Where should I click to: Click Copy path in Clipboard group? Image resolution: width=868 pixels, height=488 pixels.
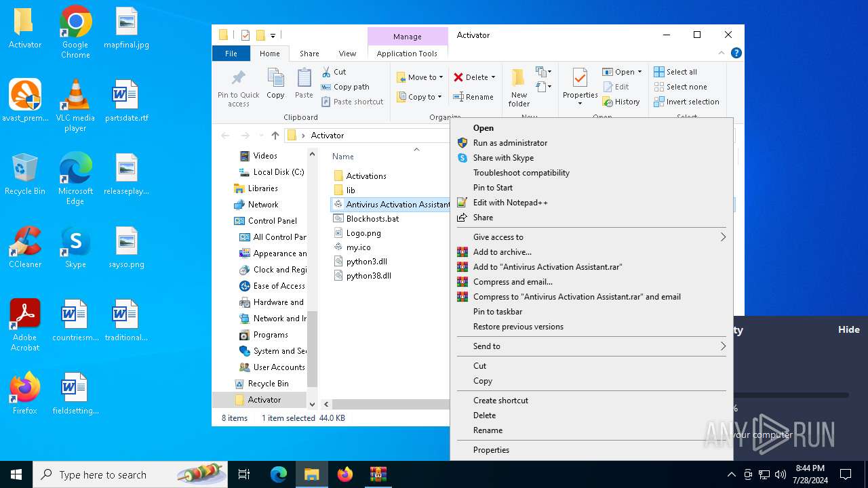[x=345, y=87]
